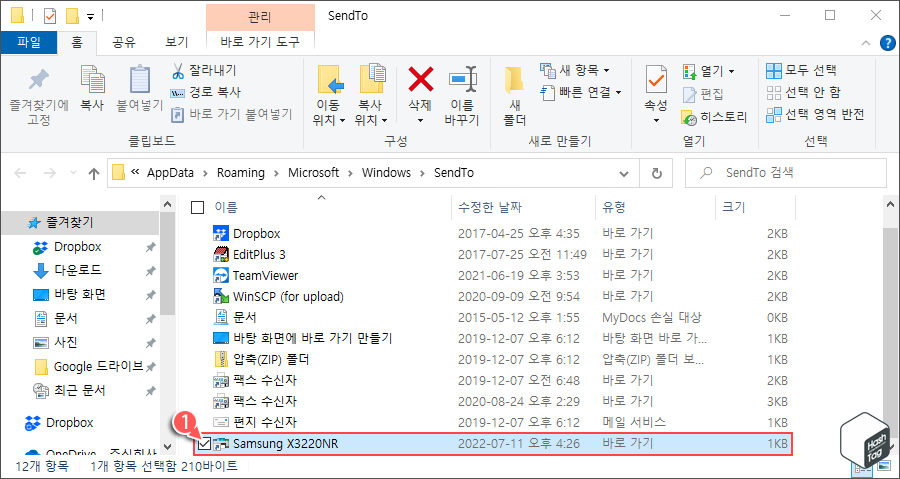Switch to the Home (홈) tab
This screenshot has height=479, width=900.
point(77,42)
